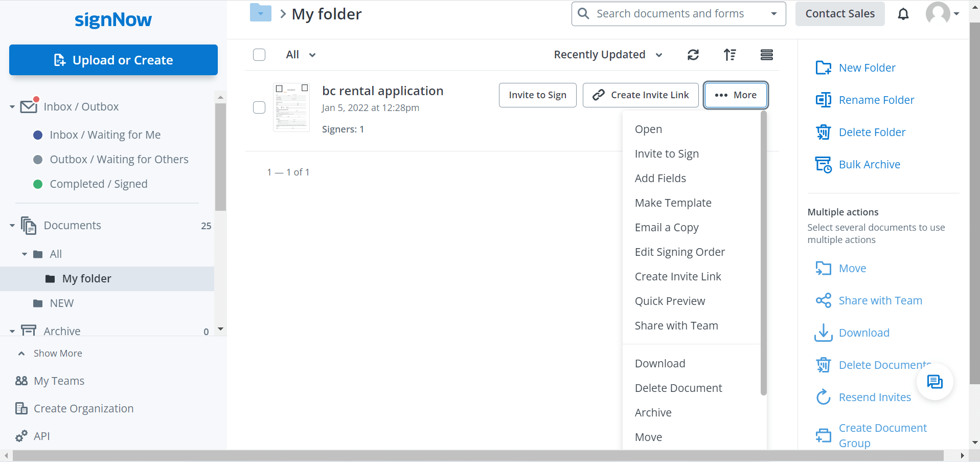Switch to compact list view icon

(766, 55)
